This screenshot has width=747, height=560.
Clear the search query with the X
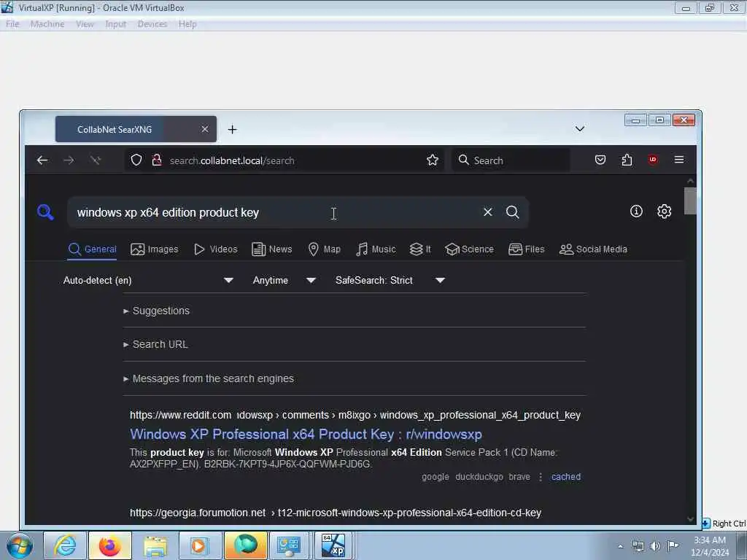coord(487,212)
